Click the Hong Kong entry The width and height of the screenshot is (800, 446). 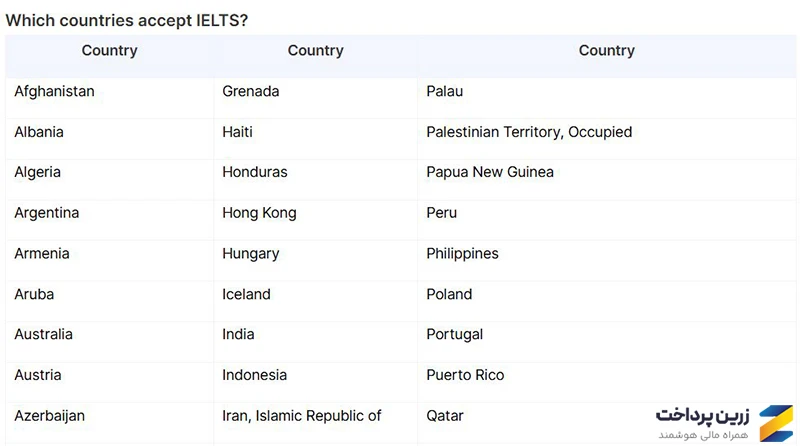tap(259, 213)
